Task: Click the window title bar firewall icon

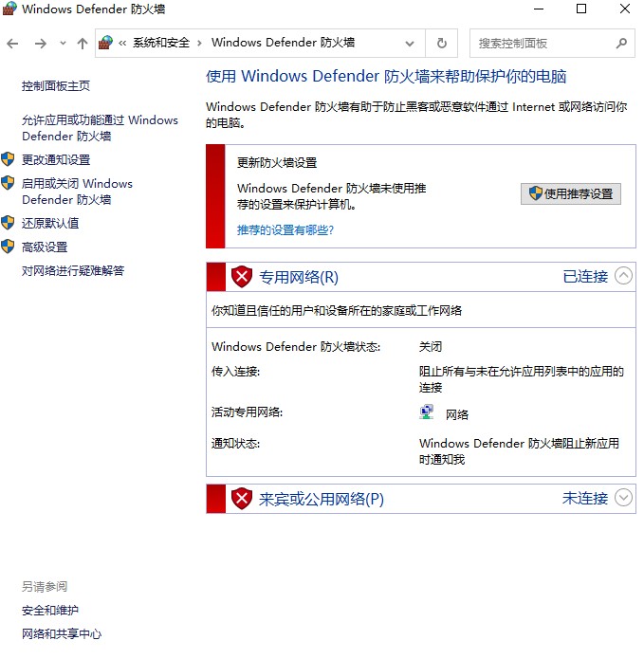Action: 9,9
